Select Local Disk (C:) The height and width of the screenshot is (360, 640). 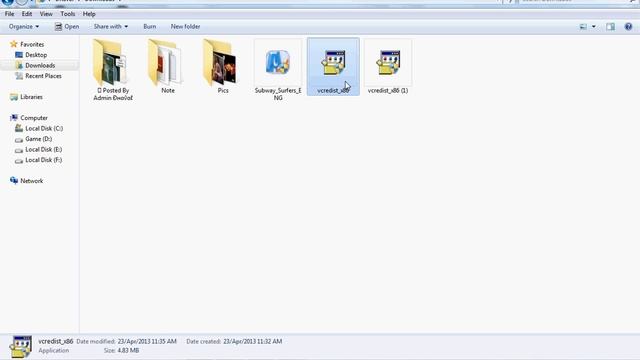coord(44,128)
